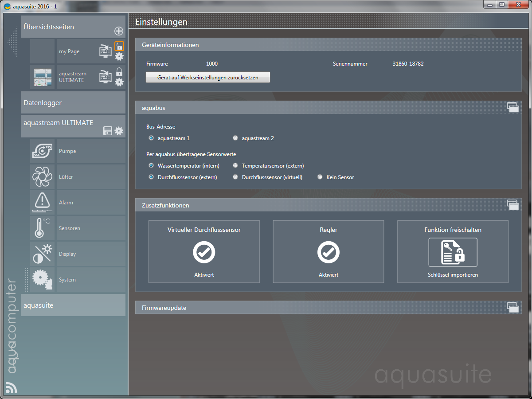Select Durchflusssensor (extern) radio option
The image size is (532, 399).
(151, 177)
